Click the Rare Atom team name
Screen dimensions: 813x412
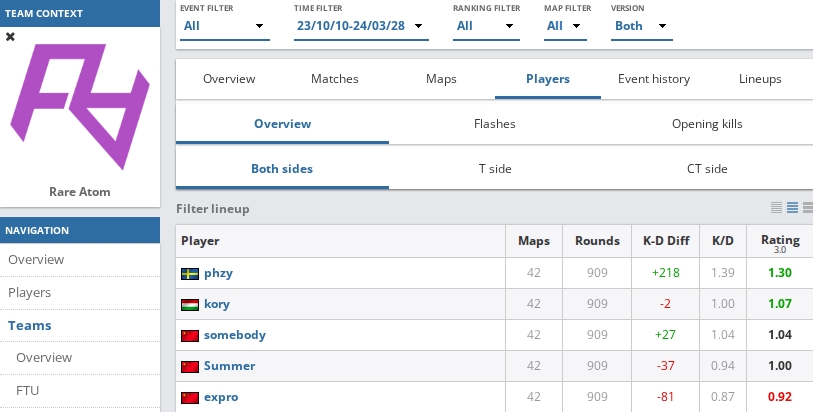pyautogui.click(x=80, y=192)
